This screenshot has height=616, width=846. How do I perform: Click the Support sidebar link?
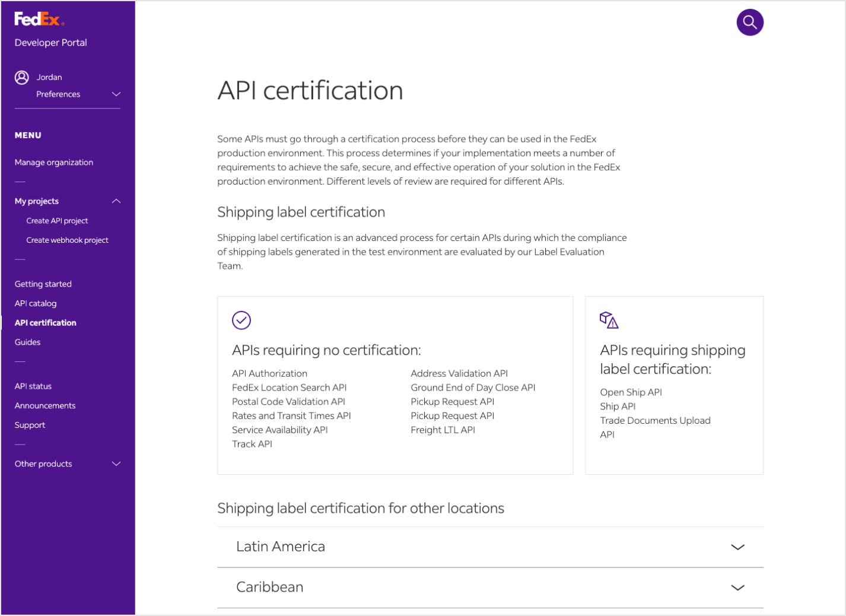tap(30, 426)
